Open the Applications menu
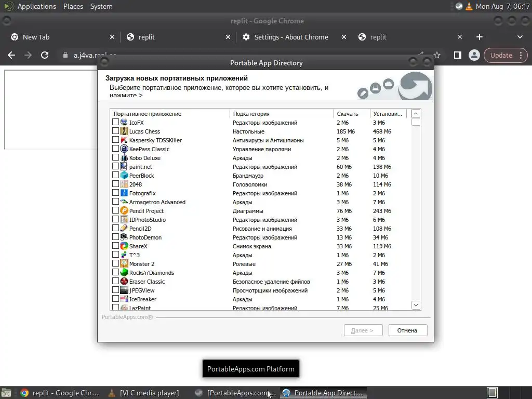The image size is (532, 399). pyautogui.click(x=37, y=6)
